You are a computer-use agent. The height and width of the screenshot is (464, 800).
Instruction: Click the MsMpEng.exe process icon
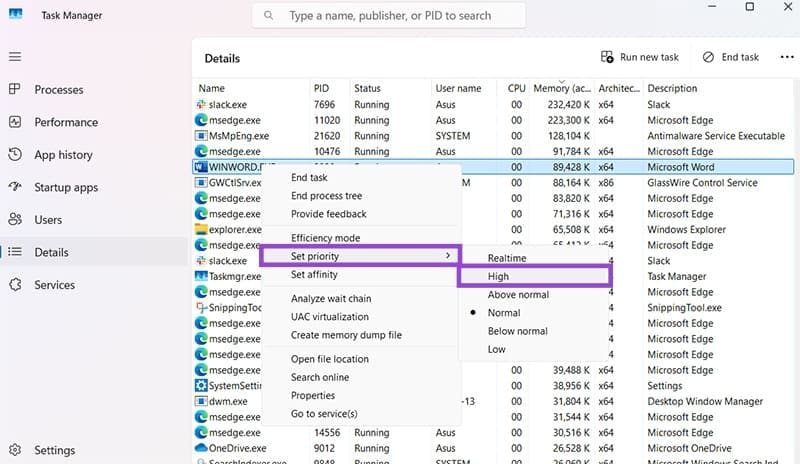tap(201, 136)
